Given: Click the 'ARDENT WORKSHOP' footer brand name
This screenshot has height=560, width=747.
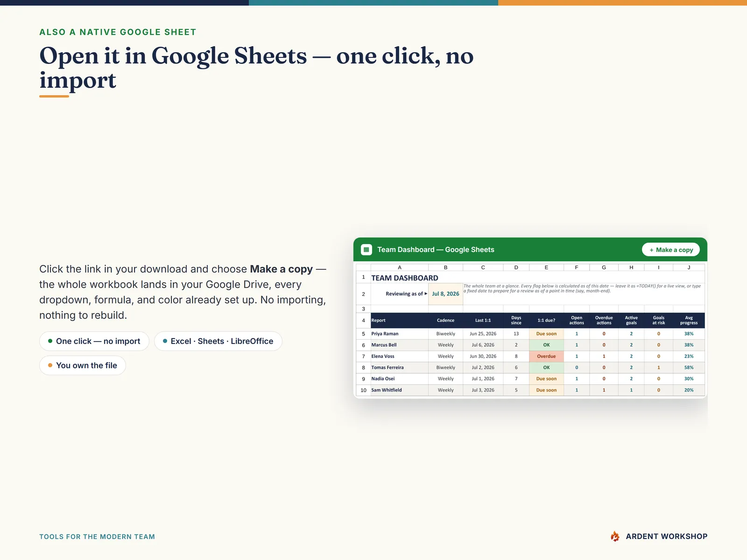Looking at the screenshot, I should [x=667, y=536].
